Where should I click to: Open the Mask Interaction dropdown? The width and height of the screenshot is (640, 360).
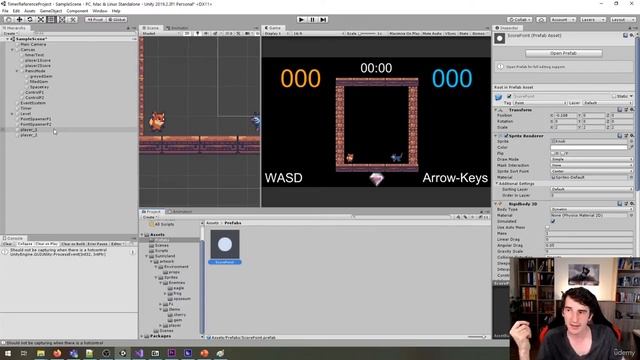coord(591,165)
